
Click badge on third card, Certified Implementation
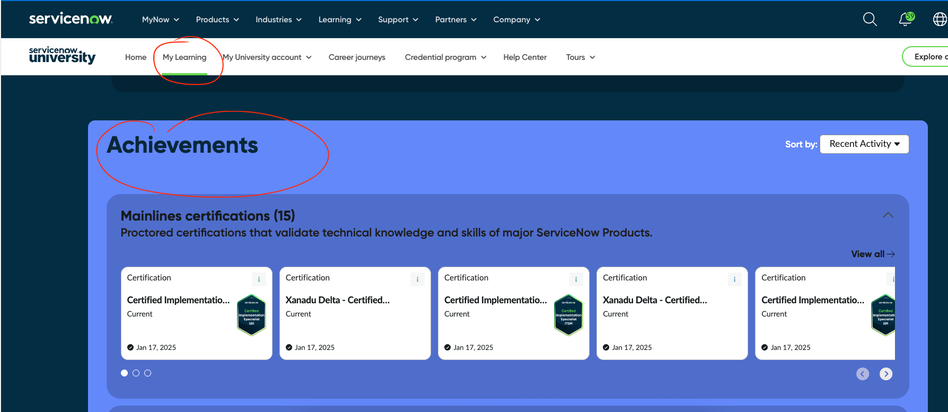click(568, 315)
